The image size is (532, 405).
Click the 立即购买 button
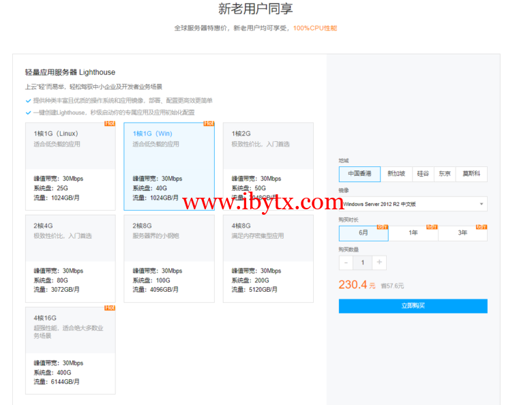point(413,306)
